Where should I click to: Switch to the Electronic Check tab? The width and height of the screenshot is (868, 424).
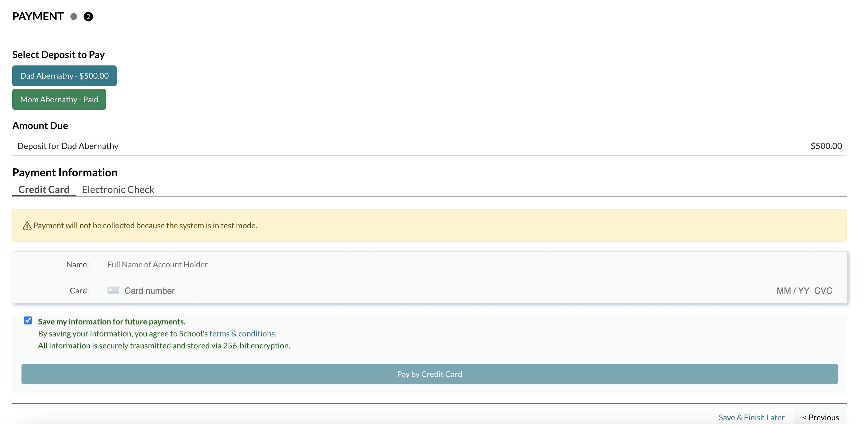(x=118, y=190)
